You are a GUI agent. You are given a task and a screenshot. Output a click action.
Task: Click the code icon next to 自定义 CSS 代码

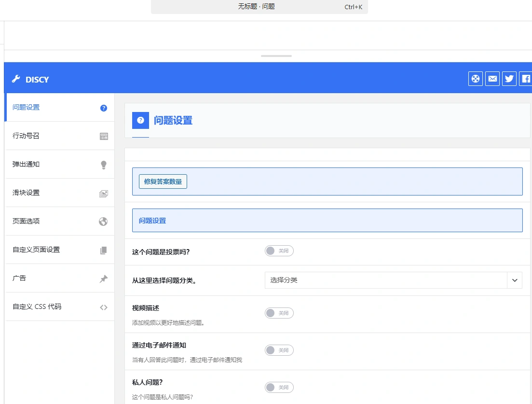pyautogui.click(x=103, y=307)
